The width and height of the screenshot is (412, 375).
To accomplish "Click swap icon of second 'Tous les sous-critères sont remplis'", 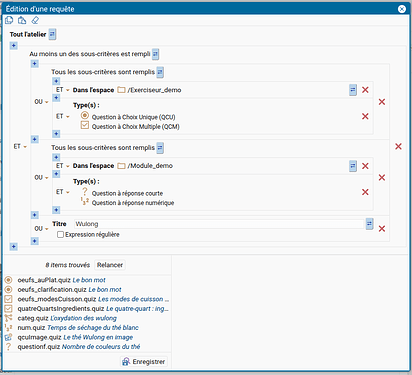I will point(160,148).
